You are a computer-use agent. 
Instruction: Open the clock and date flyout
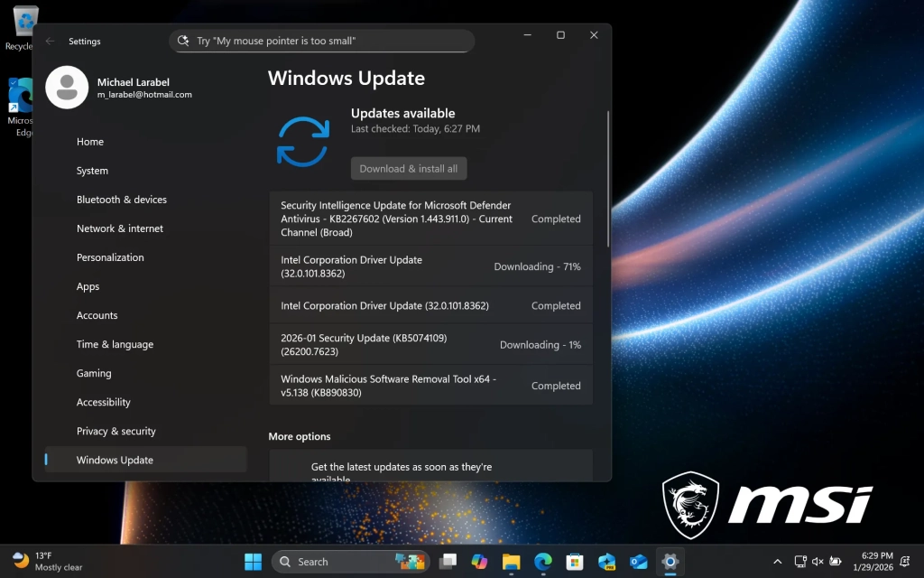coord(877,561)
